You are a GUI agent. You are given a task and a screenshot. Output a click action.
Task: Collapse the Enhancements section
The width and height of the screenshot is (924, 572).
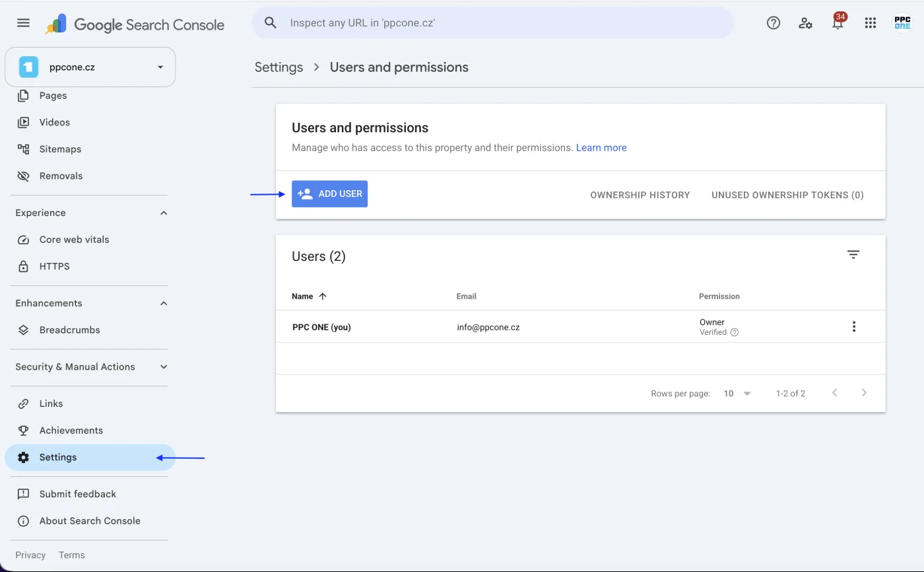[164, 304]
